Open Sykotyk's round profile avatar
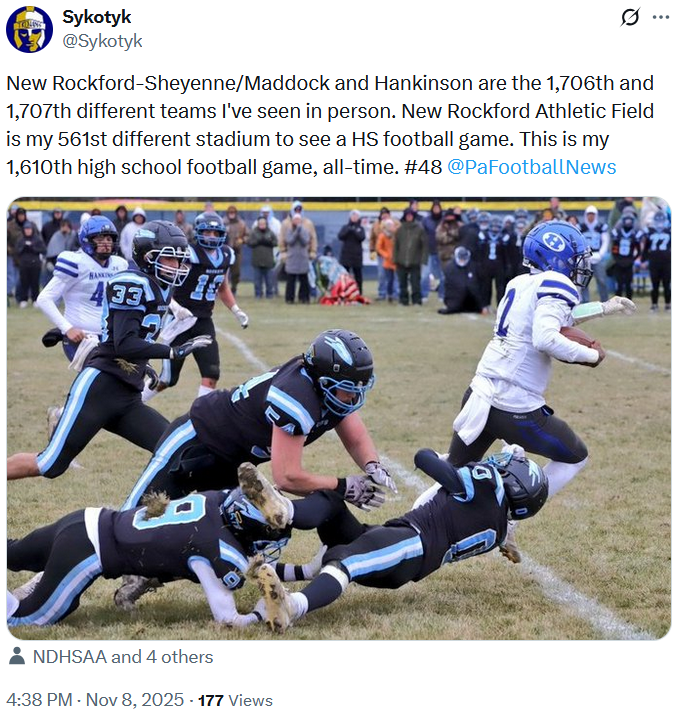 (x=29, y=29)
